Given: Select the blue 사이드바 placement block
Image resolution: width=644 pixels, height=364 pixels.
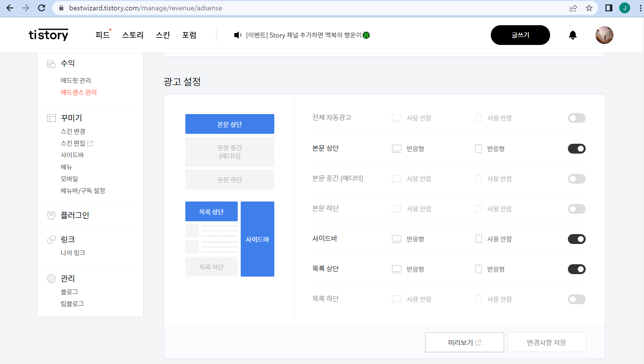Looking at the screenshot, I should (x=257, y=239).
